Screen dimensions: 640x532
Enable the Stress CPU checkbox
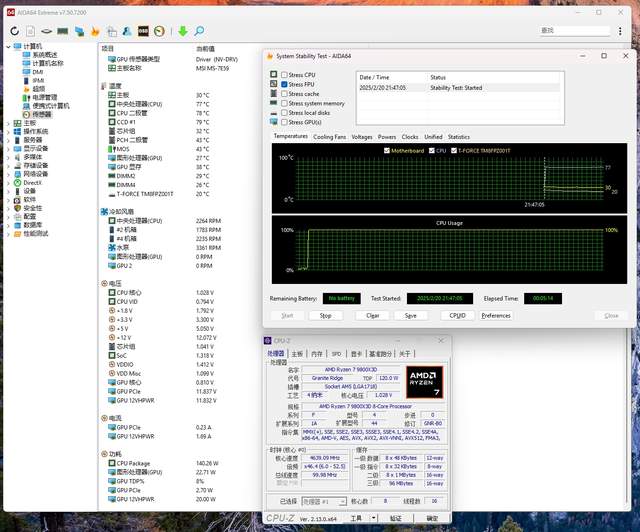[284, 75]
